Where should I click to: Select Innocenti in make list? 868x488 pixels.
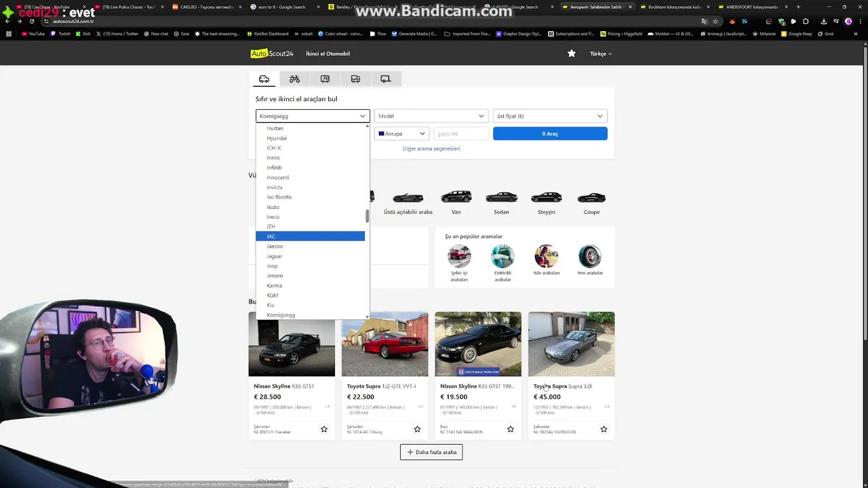pyautogui.click(x=310, y=178)
